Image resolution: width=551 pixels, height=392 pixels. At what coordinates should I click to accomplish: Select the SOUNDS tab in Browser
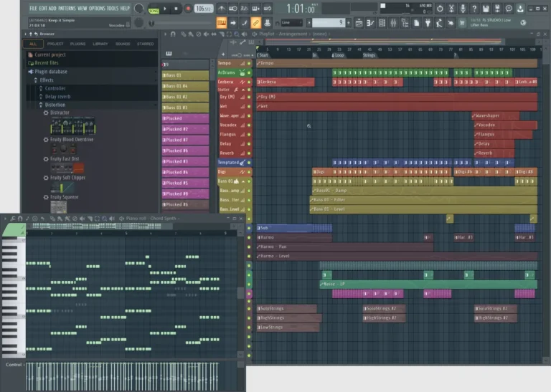(123, 44)
